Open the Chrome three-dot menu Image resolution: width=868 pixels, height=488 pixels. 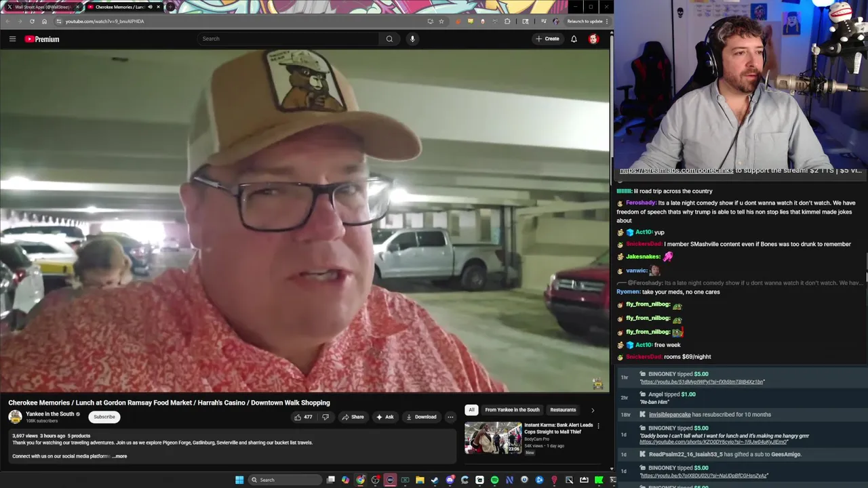[x=607, y=21]
